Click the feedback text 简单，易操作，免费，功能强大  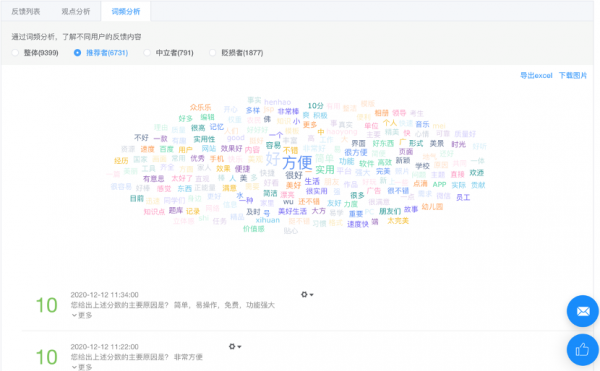[224, 305]
